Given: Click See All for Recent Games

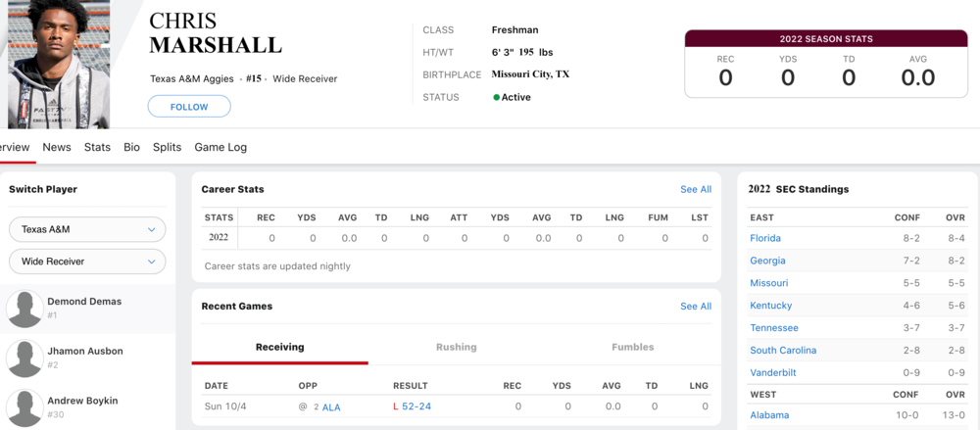Looking at the screenshot, I should 696,307.
